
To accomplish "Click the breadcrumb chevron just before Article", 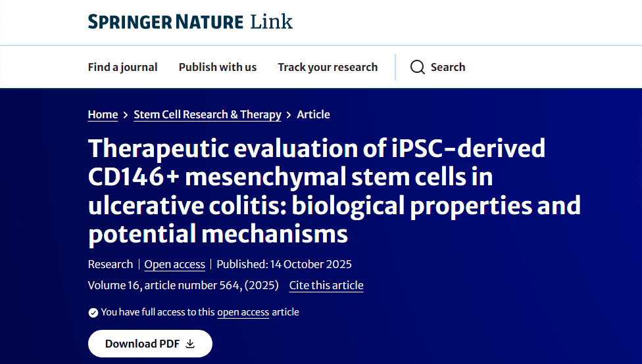I will click(289, 115).
